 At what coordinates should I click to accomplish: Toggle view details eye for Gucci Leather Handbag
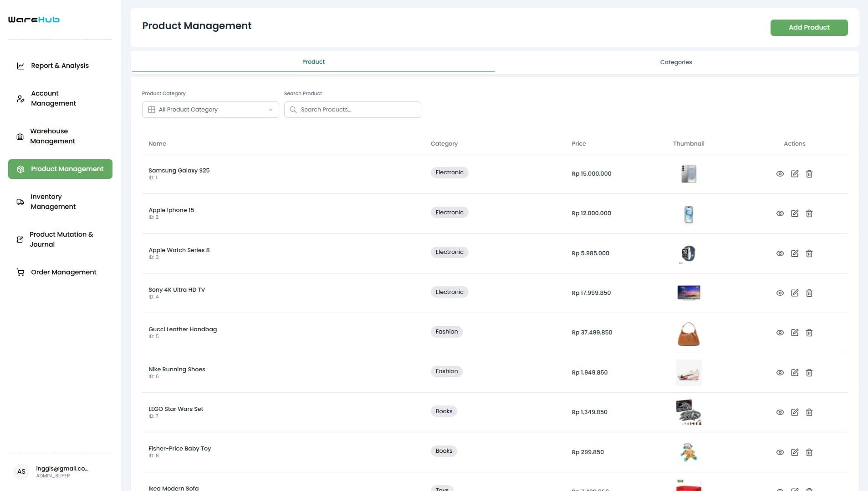780,333
